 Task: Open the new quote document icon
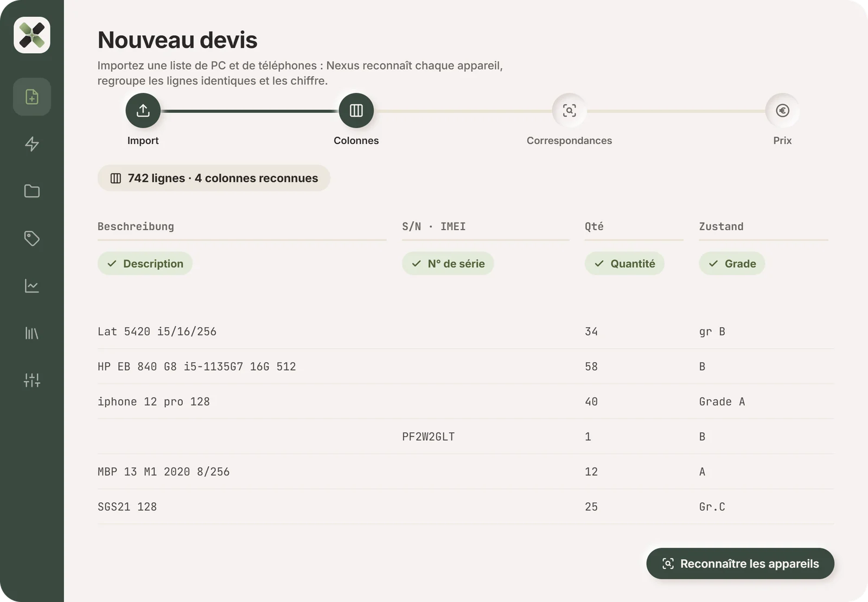[32, 97]
